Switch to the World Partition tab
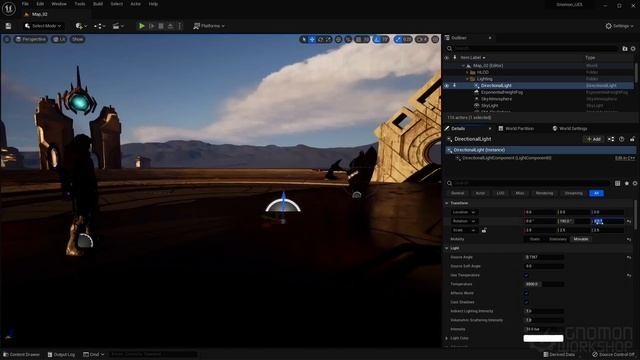This screenshot has width=640, height=360. (x=516, y=129)
